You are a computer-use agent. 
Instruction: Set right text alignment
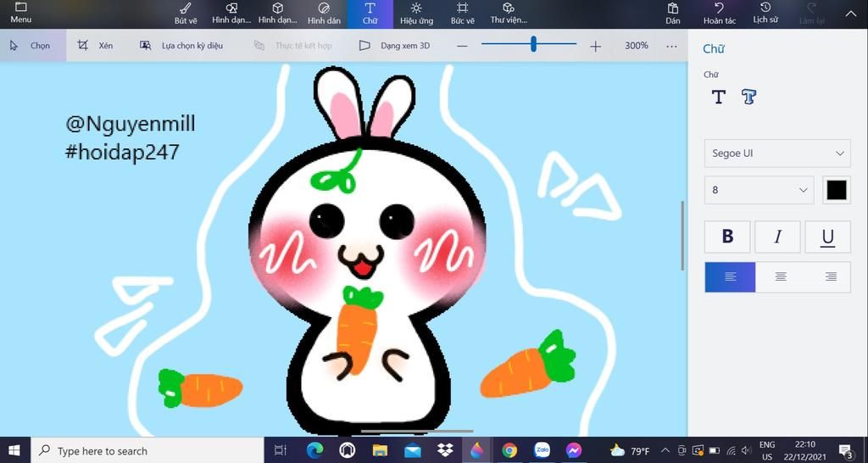point(831,277)
